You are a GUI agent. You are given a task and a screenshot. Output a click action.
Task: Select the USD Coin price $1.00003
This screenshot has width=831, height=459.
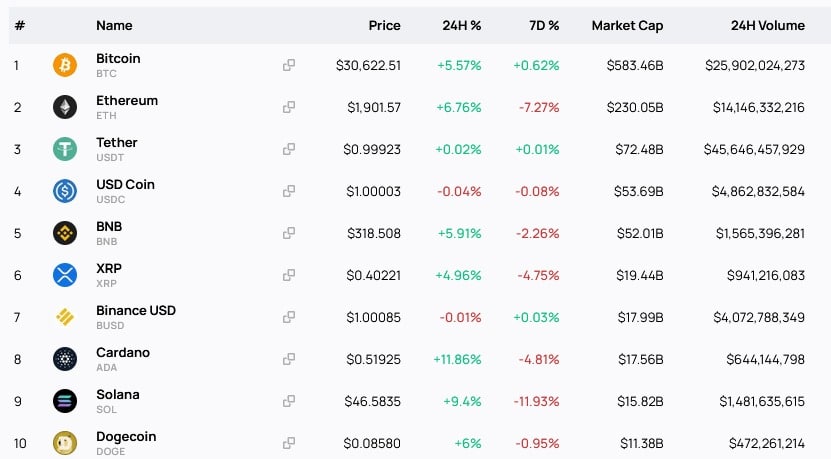[374, 191]
